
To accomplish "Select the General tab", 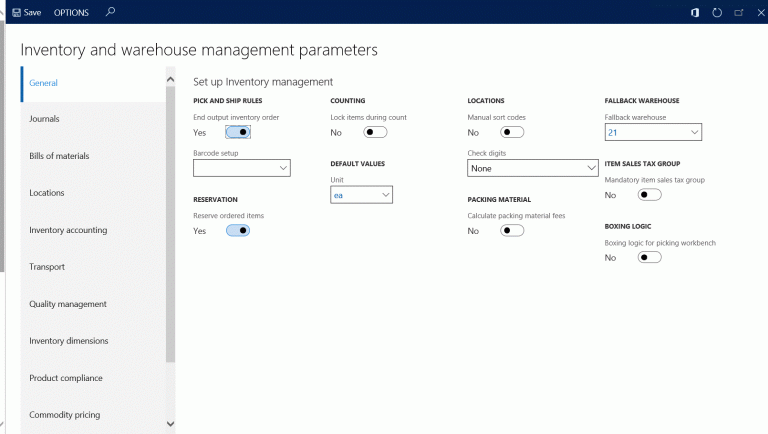I will click(x=93, y=84).
